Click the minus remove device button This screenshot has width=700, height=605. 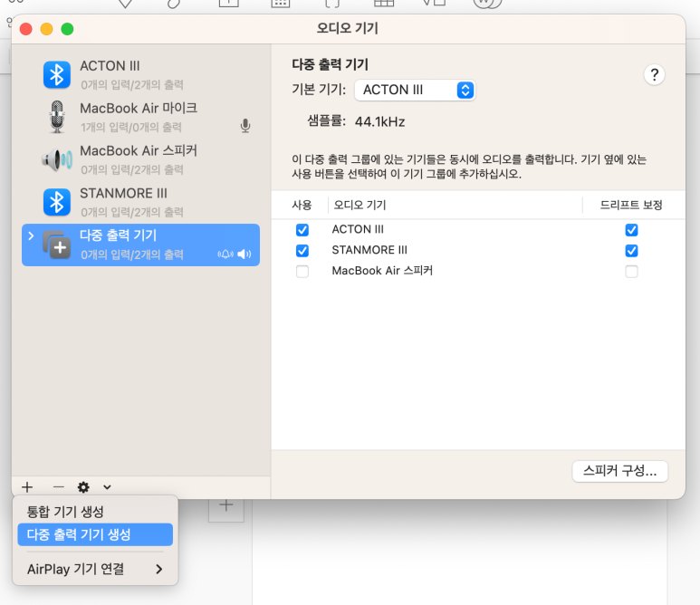click(59, 486)
